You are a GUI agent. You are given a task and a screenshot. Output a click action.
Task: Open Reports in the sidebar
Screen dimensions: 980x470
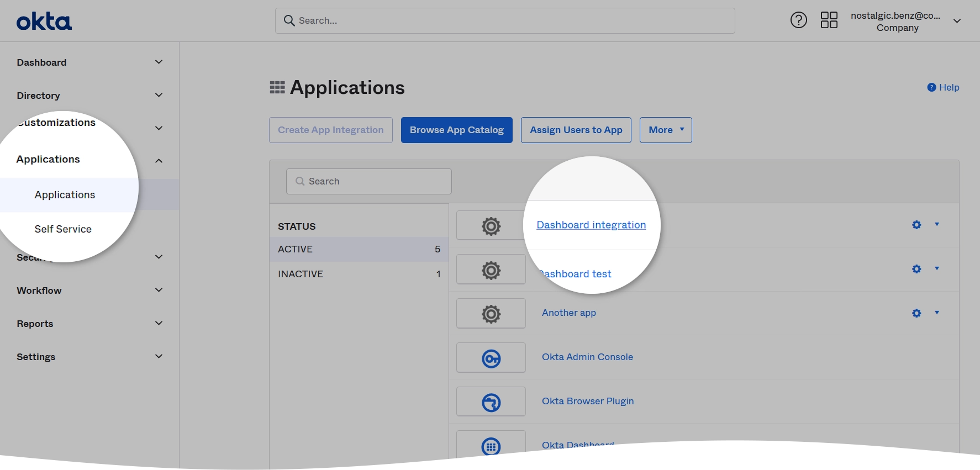pyautogui.click(x=35, y=324)
